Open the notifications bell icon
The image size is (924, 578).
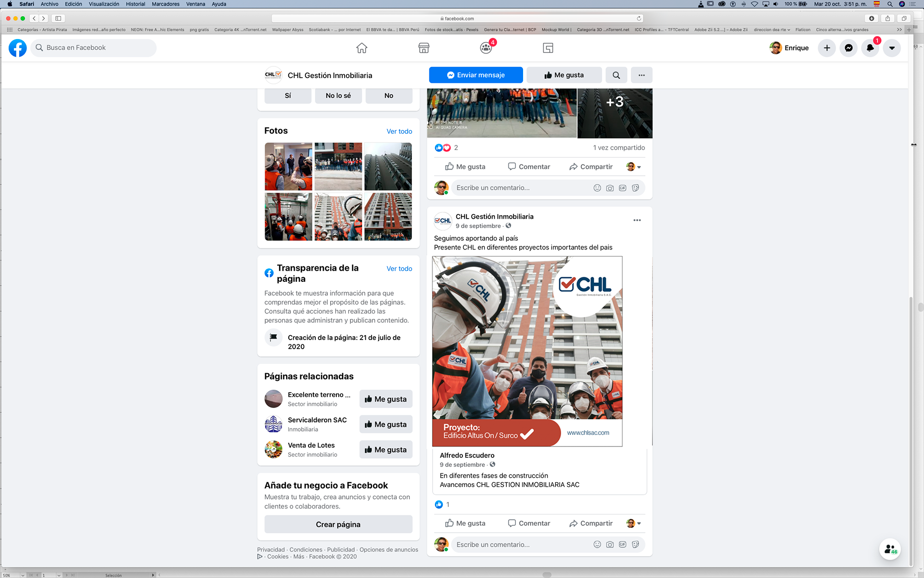point(870,48)
